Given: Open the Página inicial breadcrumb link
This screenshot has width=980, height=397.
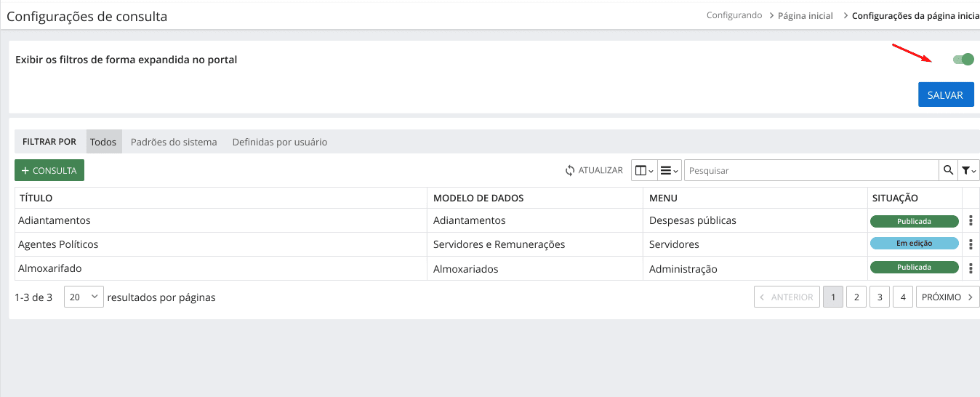Looking at the screenshot, I should (x=806, y=15).
